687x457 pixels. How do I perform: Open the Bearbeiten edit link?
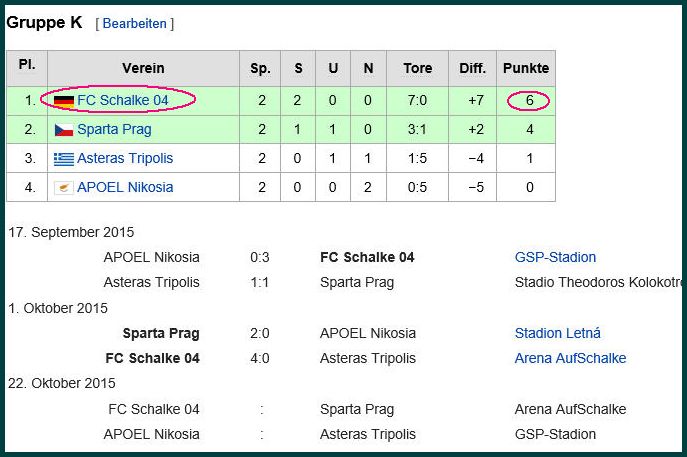click(x=135, y=23)
